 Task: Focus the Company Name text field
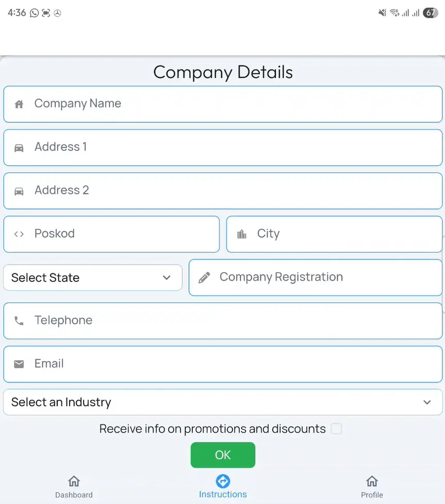click(x=232, y=104)
